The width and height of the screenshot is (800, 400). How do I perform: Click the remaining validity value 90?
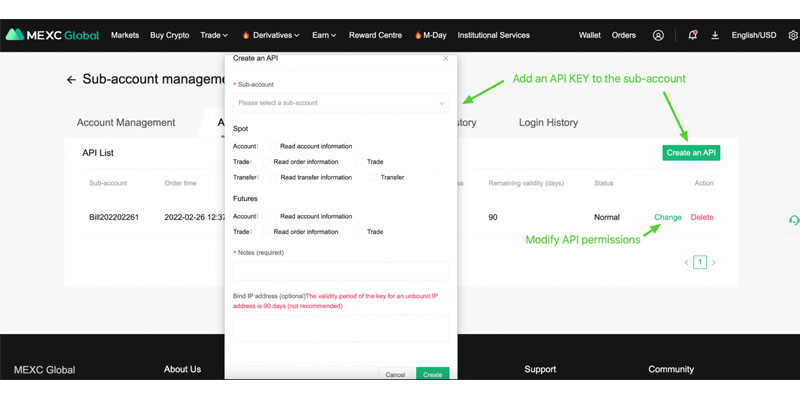coord(493,217)
